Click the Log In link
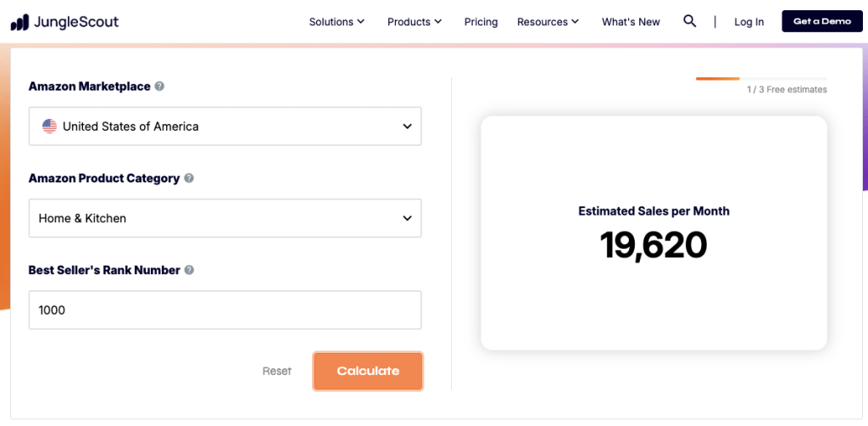Viewport: 868px width, 426px height. pyautogui.click(x=748, y=22)
